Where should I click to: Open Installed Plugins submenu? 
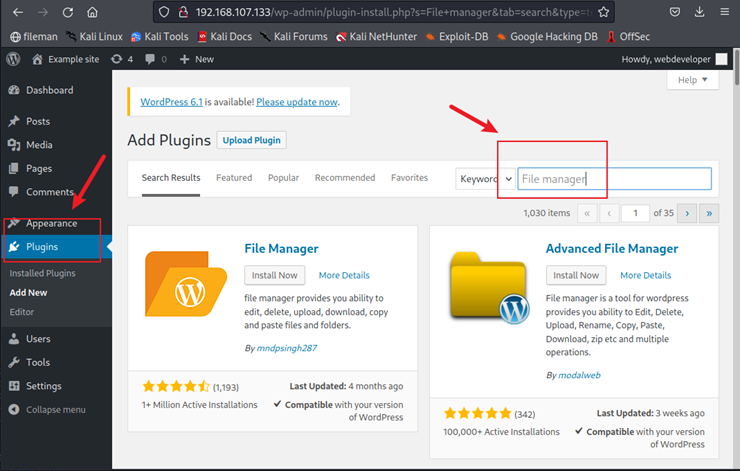click(x=42, y=273)
